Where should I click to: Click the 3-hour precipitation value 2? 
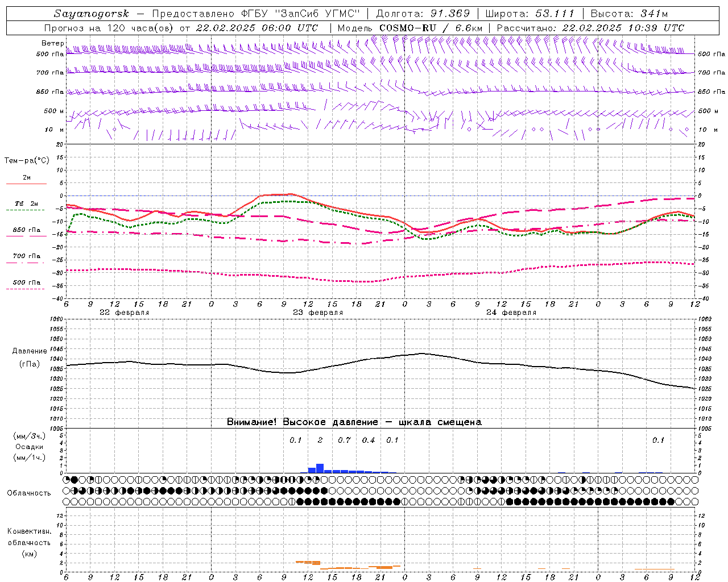[320, 440]
